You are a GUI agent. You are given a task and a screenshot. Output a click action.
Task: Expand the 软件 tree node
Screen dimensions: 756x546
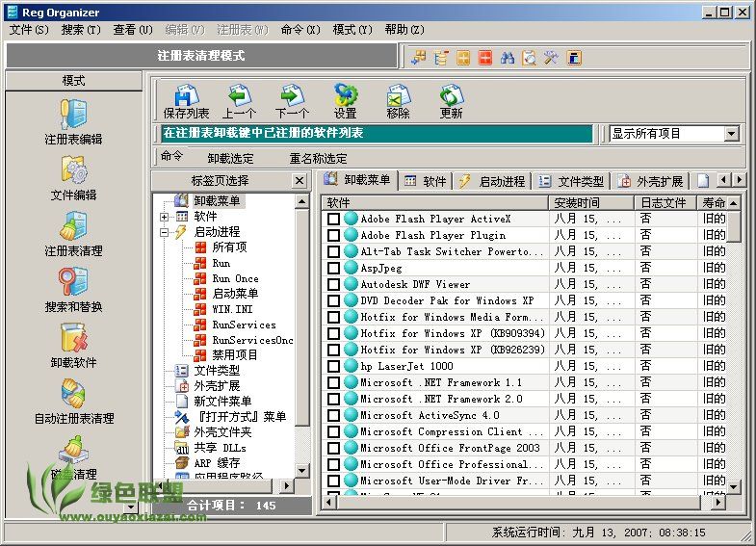(165, 217)
